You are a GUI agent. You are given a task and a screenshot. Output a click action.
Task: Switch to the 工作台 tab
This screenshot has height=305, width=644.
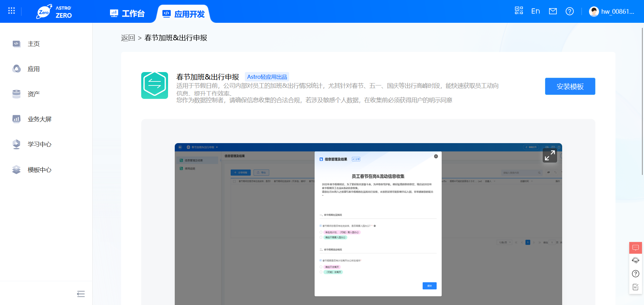(127, 13)
